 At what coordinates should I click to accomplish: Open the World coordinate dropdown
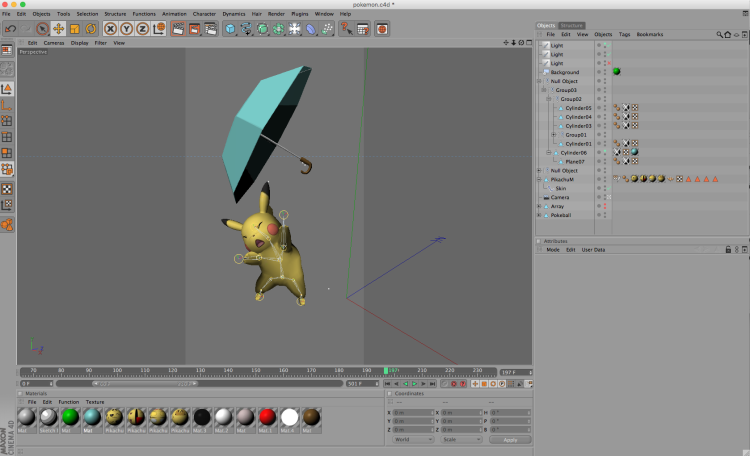(x=413, y=440)
